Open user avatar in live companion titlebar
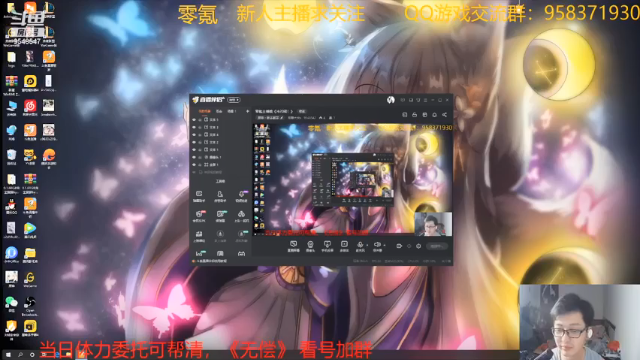This screenshot has width=640, height=360. (391, 100)
